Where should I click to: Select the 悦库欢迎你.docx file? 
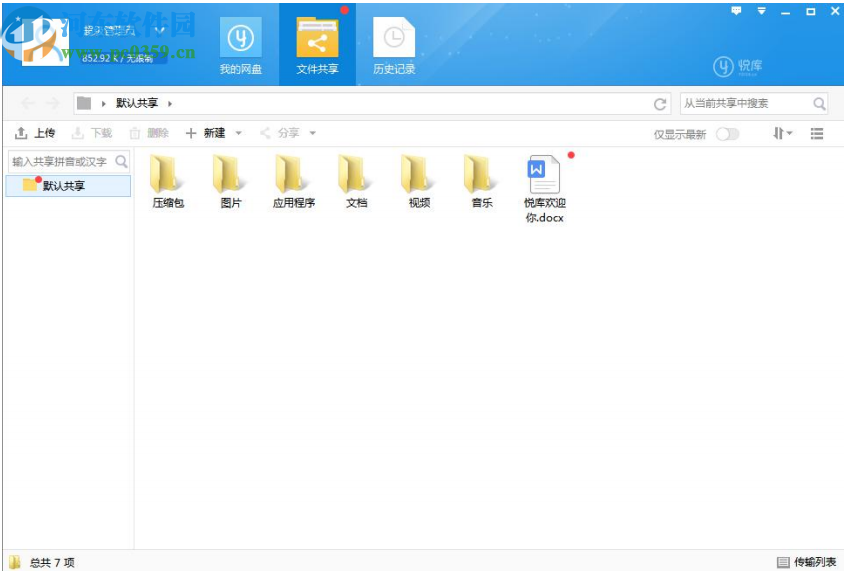point(545,189)
